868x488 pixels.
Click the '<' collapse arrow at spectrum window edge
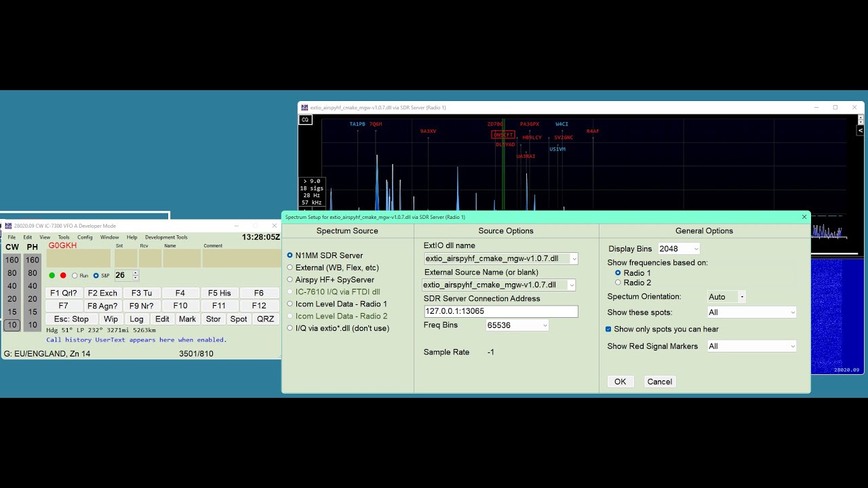(861, 130)
